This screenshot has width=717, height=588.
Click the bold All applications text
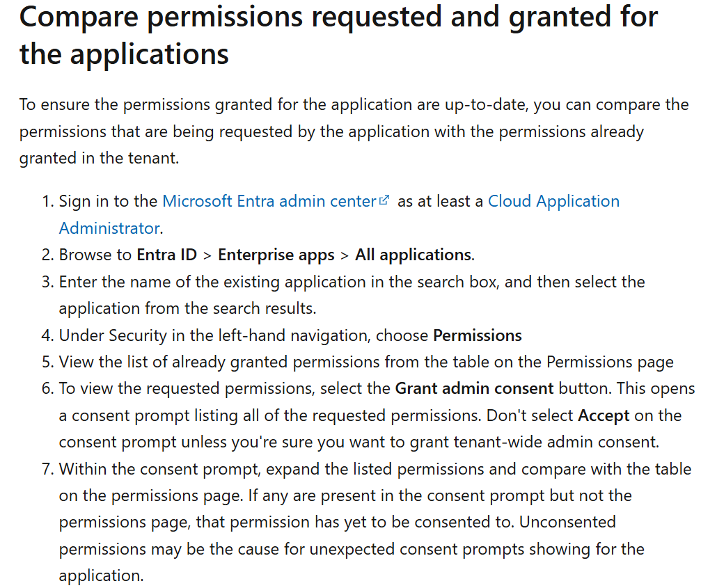[413, 255]
